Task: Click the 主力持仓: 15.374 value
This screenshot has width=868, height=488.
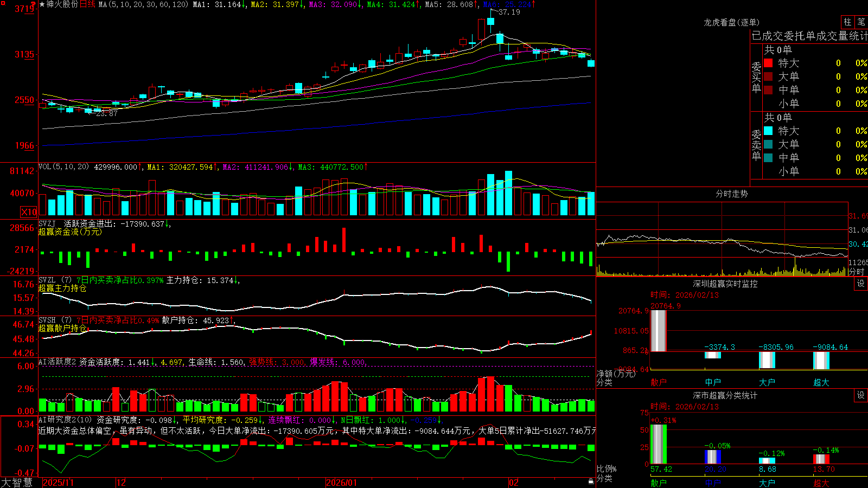Action: tap(202, 280)
